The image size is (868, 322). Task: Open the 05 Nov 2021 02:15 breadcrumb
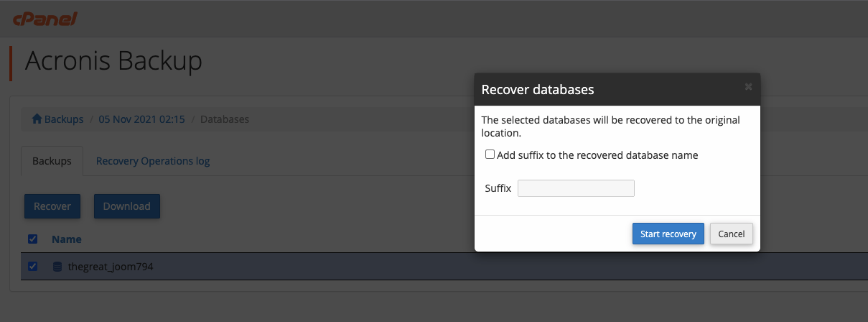tap(141, 119)
